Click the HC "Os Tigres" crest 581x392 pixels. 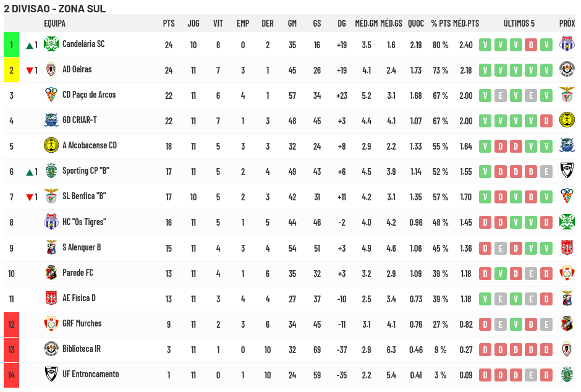(x=51, y=222)
